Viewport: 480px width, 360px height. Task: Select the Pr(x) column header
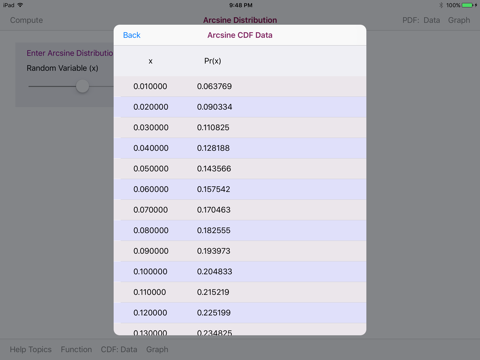[213, 61]
